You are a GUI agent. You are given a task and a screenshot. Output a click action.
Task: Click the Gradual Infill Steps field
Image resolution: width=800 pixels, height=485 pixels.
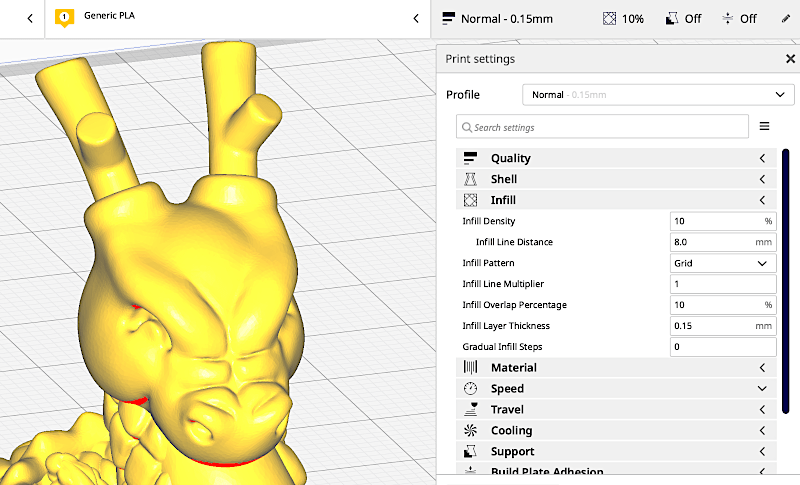(723, 347)
